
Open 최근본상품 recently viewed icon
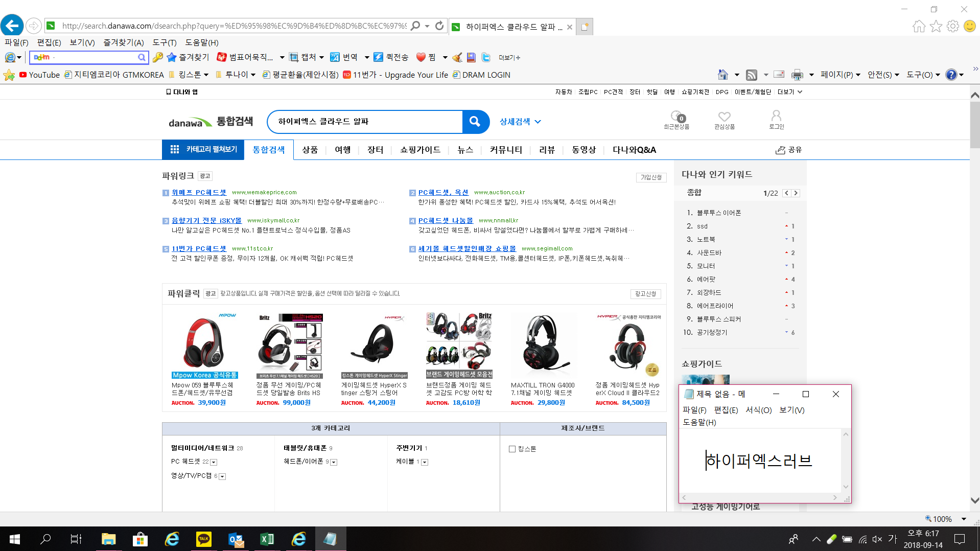coord(676,120)
